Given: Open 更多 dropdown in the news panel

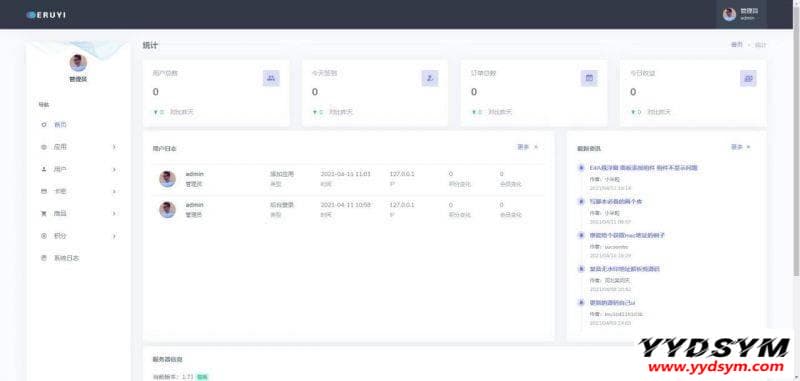Looking at the screenshot, I should (x=740, y=147).
